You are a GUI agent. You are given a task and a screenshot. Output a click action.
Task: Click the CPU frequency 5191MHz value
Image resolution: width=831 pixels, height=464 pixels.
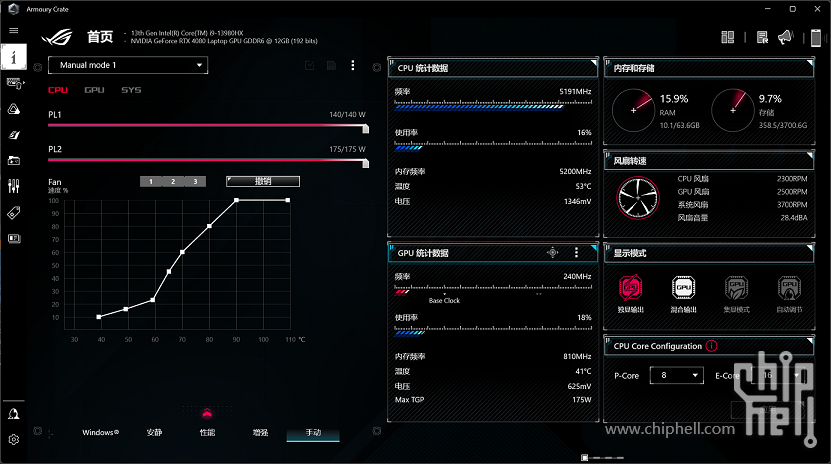point(575,92)
